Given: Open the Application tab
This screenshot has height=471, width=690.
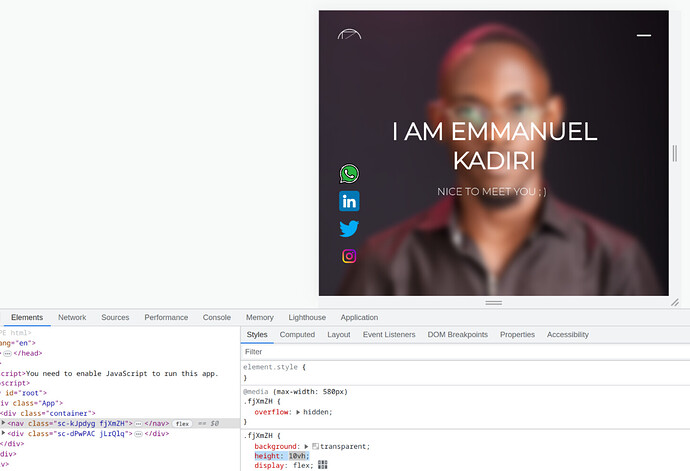Looking at the screenshot, I should click(x=359, y=317).
